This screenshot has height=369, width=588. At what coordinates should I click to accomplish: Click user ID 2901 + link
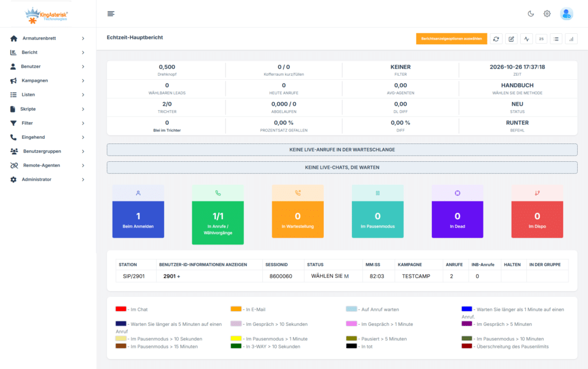[x=172, y=277]
